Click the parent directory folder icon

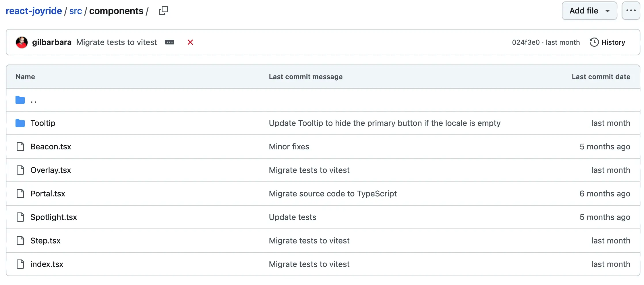pos(20,100)
